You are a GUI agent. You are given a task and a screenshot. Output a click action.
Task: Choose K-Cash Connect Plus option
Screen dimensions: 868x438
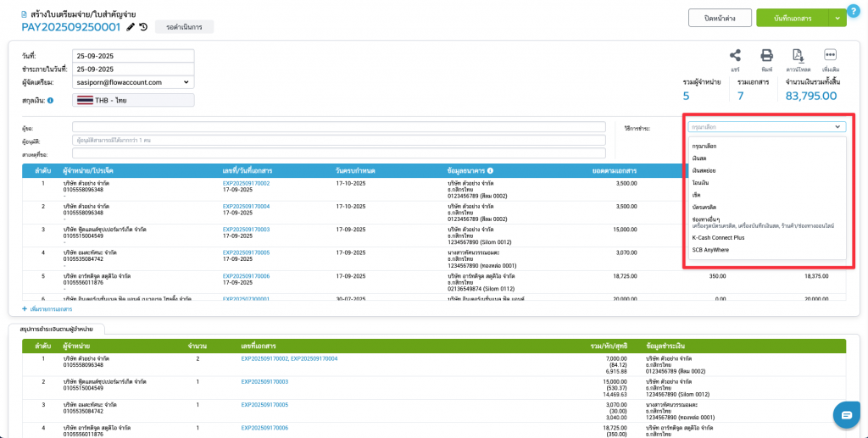pos(718,238)
